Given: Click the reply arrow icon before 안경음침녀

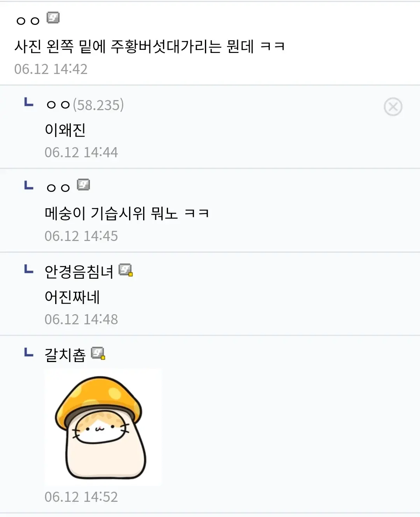Looking at the screenshot, I should [29, 269].
